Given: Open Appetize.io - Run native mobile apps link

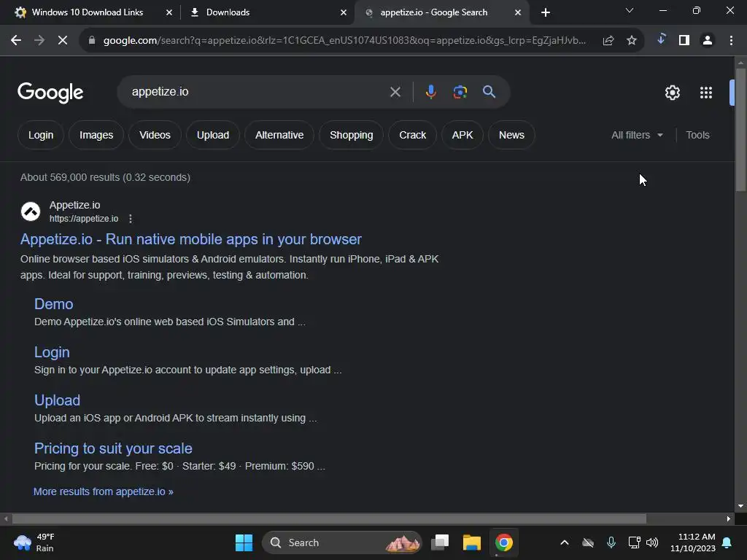Looking at the screenshot, I should 191,239.
